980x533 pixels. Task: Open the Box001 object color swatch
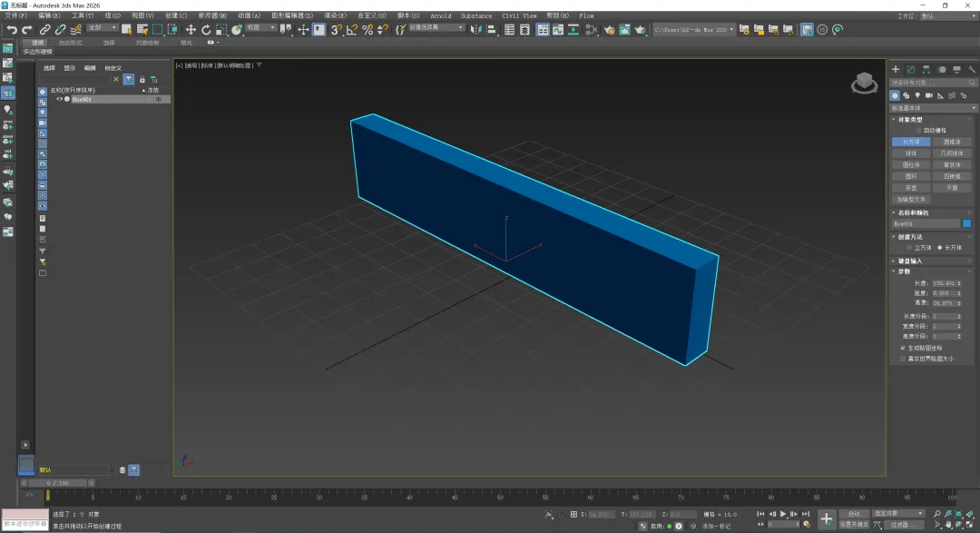pos(967,223)
